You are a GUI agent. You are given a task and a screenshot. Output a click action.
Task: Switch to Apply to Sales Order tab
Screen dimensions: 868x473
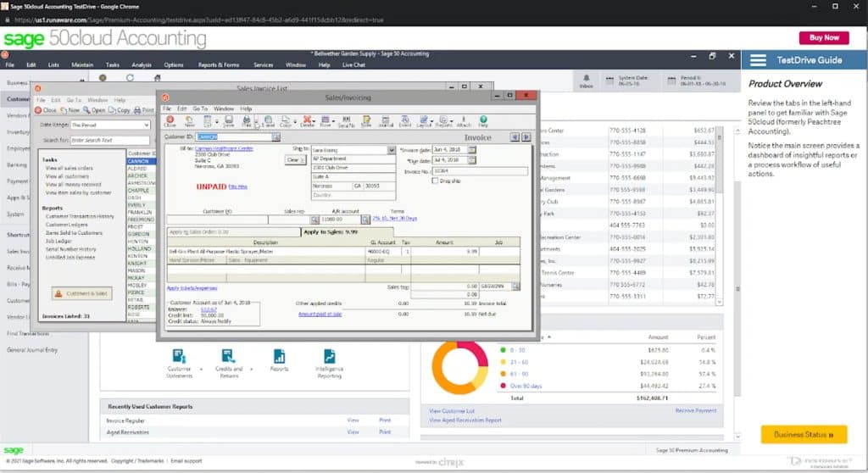click(235, 232)
